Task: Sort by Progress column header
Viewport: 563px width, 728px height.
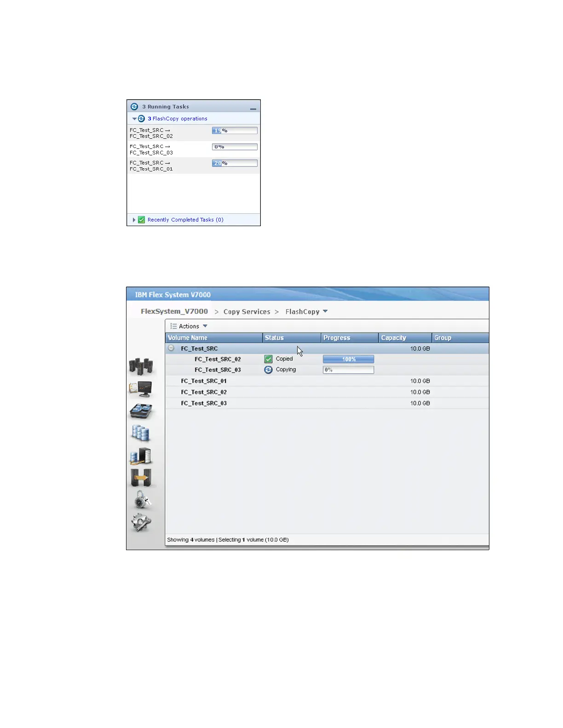Action: [350, 338]
